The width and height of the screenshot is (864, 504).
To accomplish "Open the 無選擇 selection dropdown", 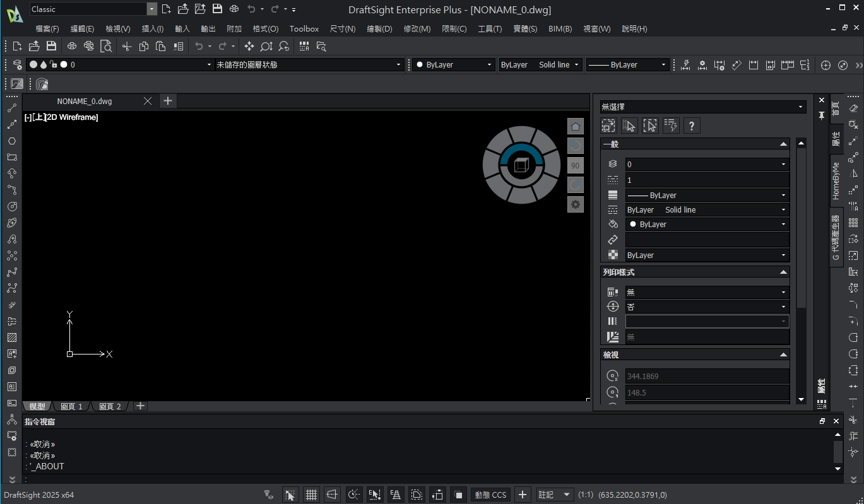I will [x=703, y=107].
